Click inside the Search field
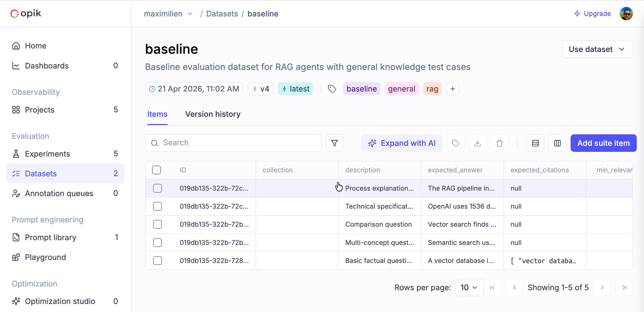Viewport: 644px width, 312px height. coord(233,143)
